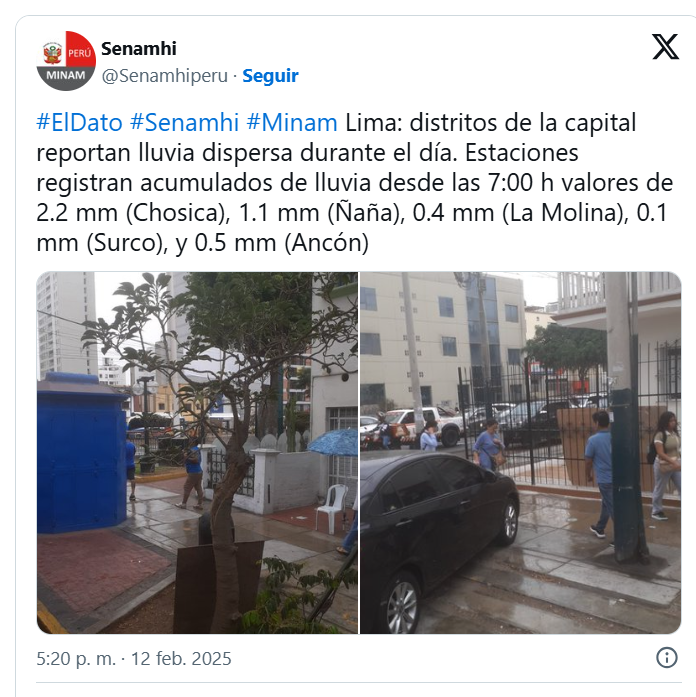Click the MINAM label on avatar
The image size is (696, 697).
66,76
